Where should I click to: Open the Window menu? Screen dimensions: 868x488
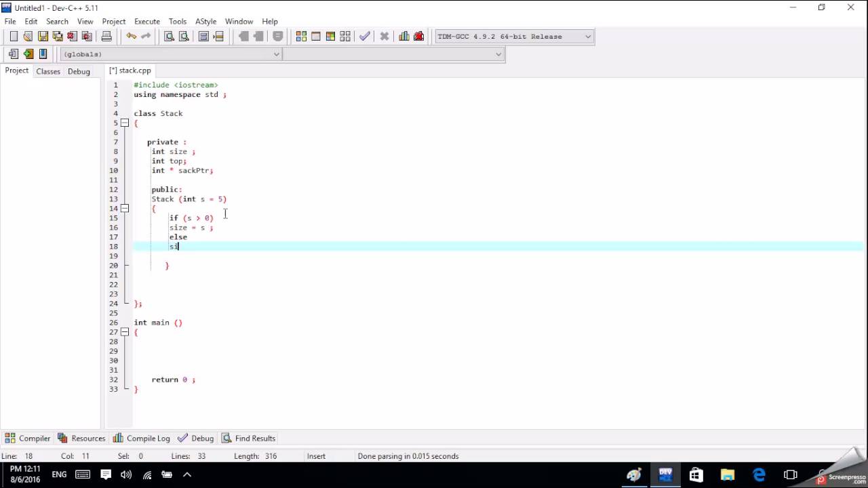pos(239,21)
